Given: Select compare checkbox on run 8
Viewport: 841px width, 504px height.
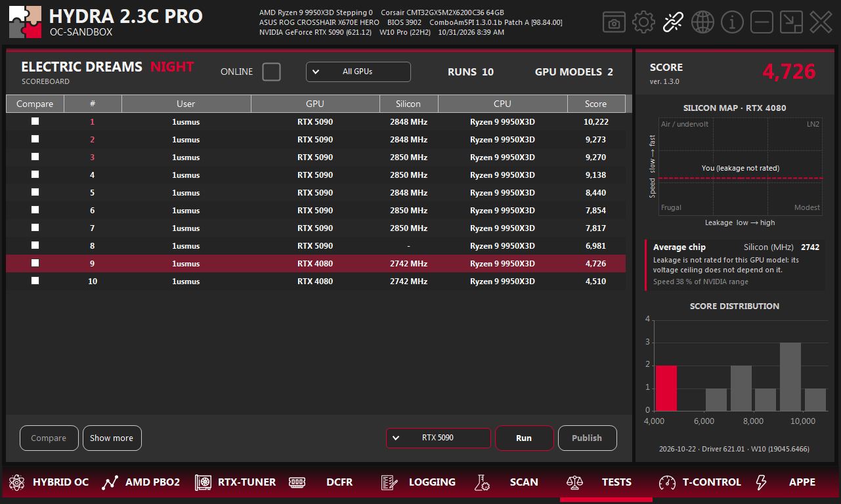Looking at the screenshot, I should [35, 245].
